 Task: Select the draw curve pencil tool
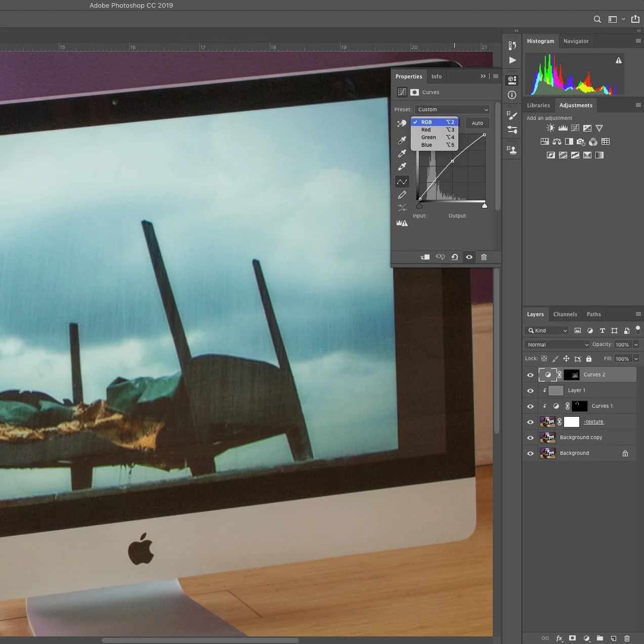pos(402,195)
